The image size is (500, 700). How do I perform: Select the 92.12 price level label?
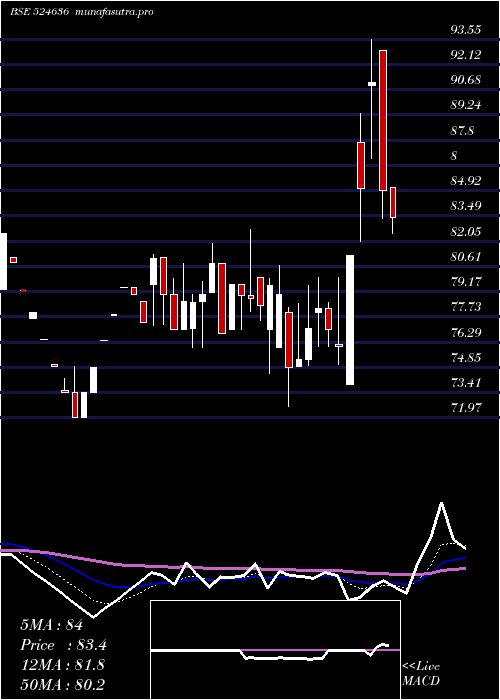click(466, 55)
